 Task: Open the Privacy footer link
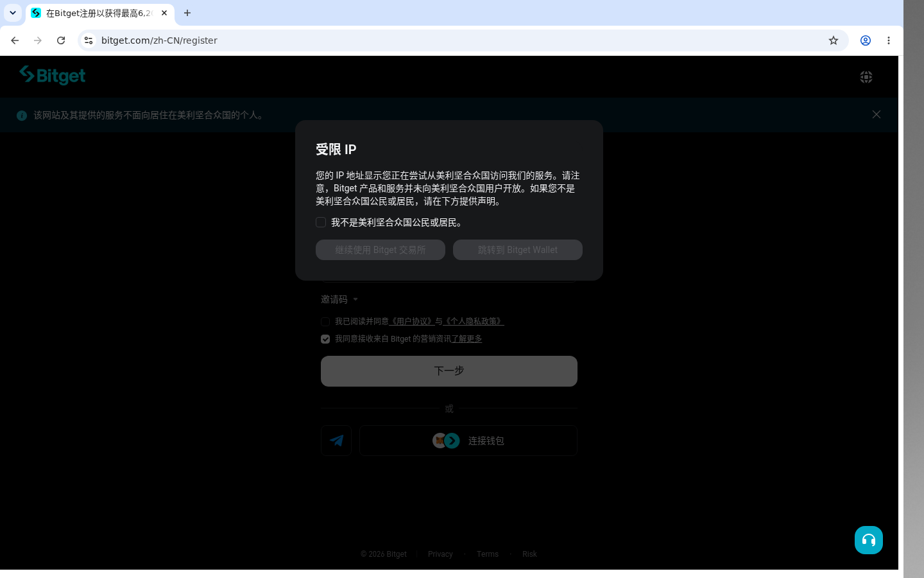[x=440, y=554]
